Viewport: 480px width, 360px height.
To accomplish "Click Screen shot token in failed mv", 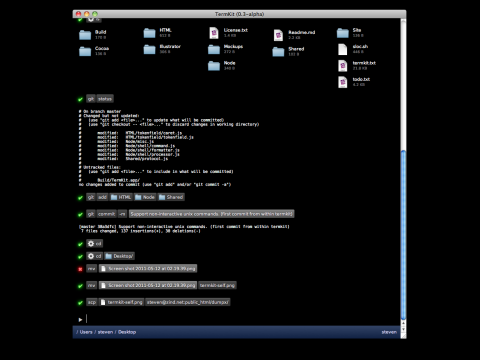I will [148, 268].
